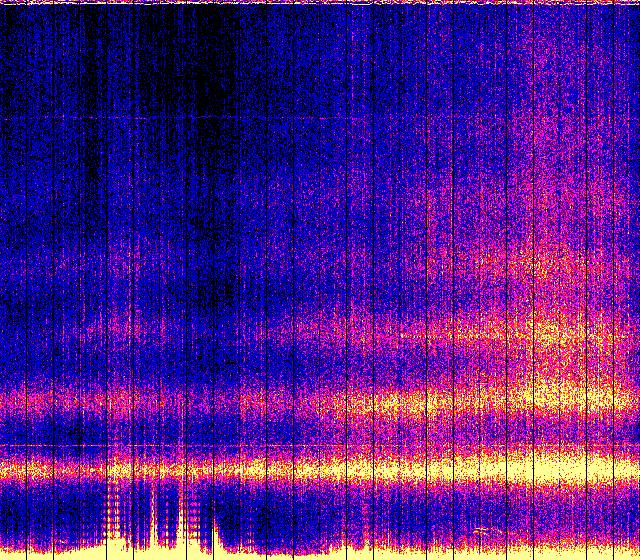Click the solid yellow strip along bottom edge

[x=400, y=552]
